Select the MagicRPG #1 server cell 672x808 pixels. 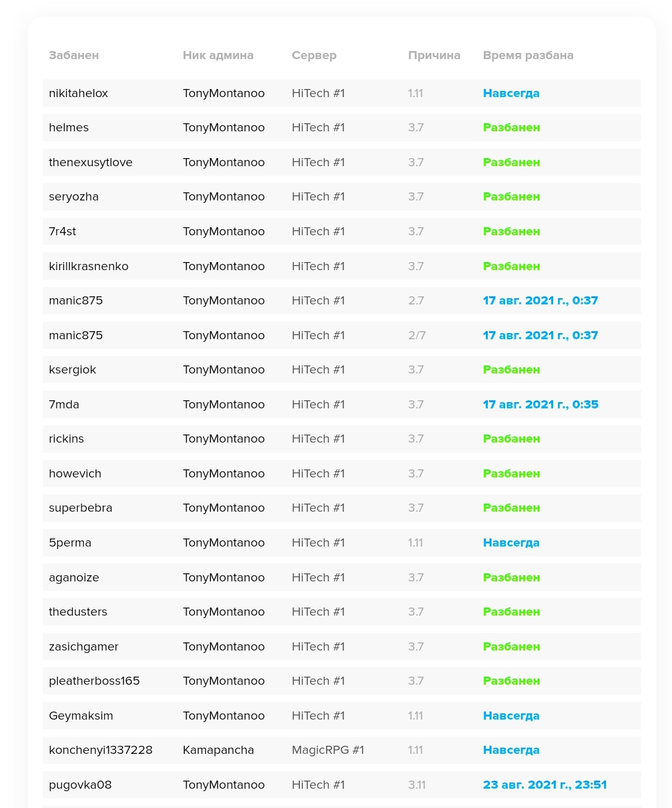[x=327, y=750]
